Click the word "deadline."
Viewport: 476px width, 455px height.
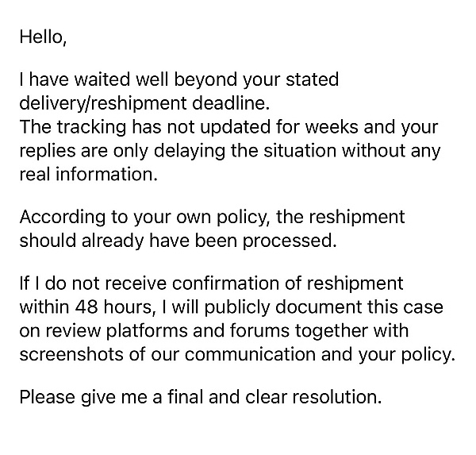[231, 103]
